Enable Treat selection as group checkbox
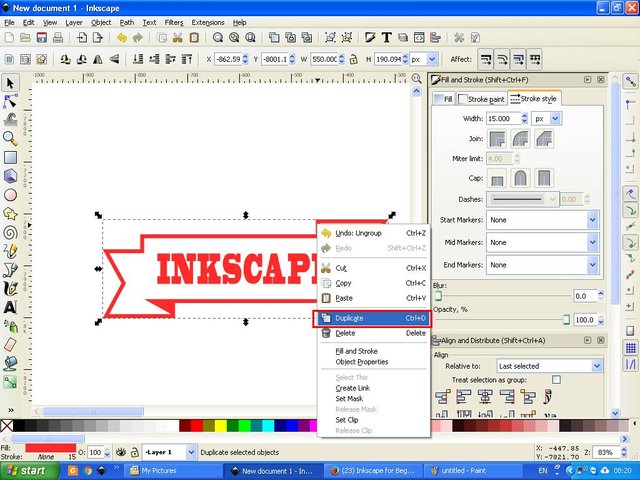The height and width of the screenshot is (480, 640). coord(556,380)
